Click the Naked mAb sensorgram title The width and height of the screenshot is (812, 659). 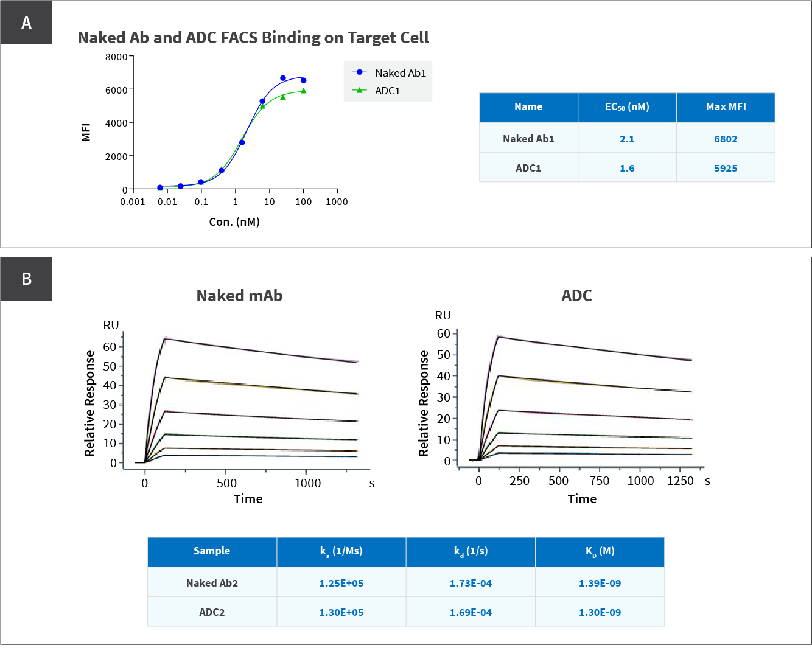click(x=239, y=296)
